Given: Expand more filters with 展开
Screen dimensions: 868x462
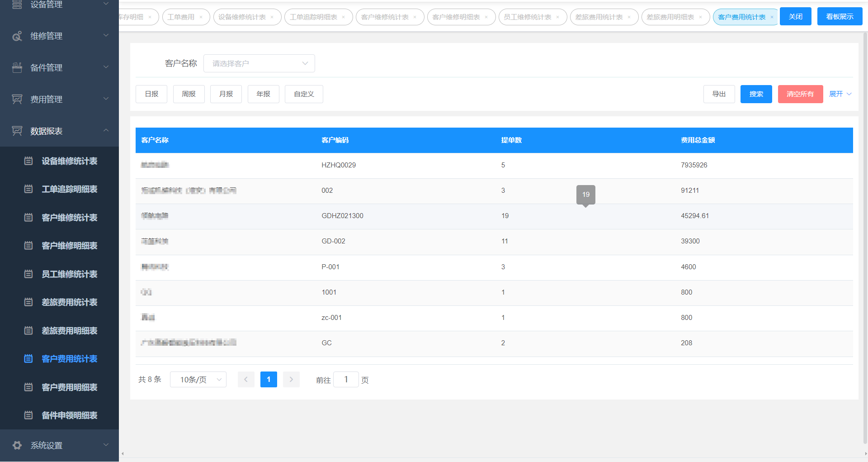Looking at the screenshot, I should [x=840, y=94].
